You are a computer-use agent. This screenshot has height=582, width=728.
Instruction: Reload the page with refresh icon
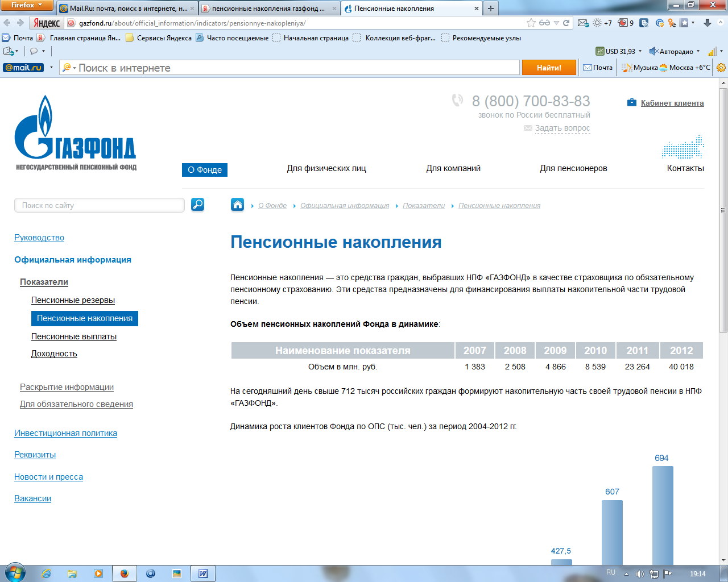[x=566, y=23]
